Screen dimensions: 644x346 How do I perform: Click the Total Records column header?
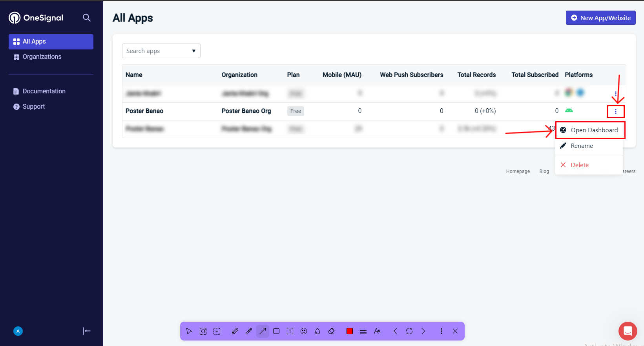(x=476, y=75)
